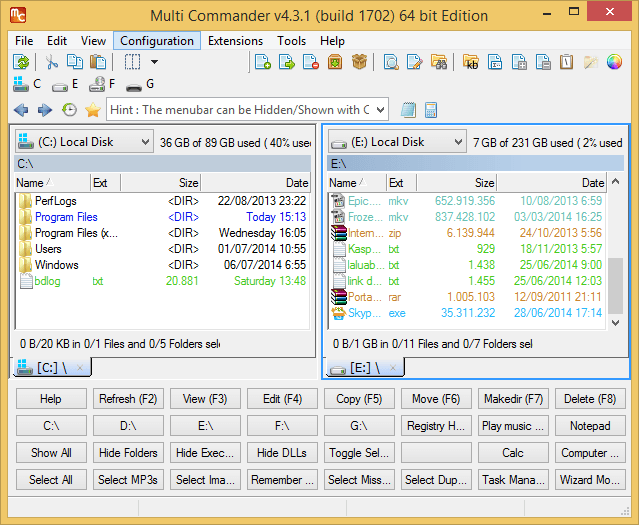Click the right panel scrollbar down arrow

(616, 323)
